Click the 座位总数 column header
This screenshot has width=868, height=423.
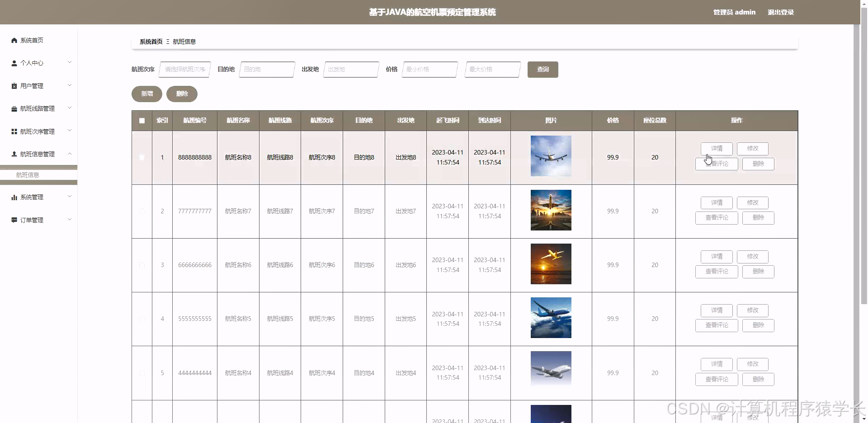[655, 121]
